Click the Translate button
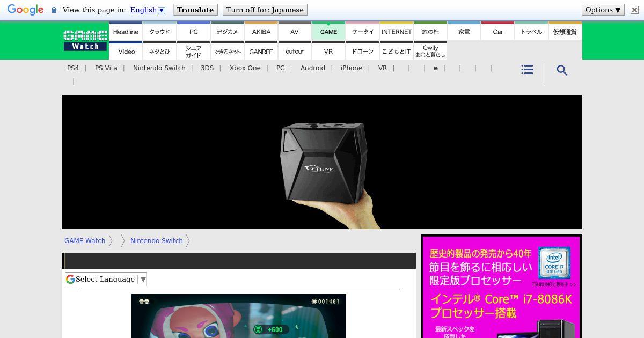The width and height of the screenshot is (644, 338). click(195, 10)
